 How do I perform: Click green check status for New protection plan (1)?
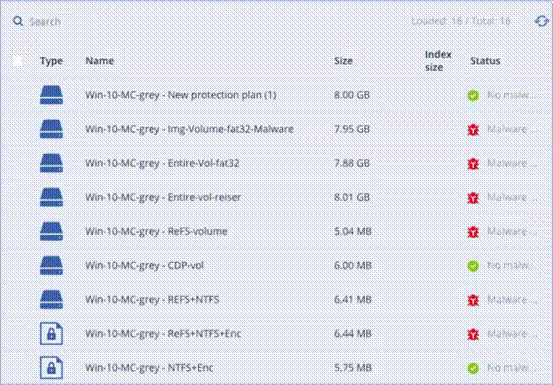coord(473,95)
